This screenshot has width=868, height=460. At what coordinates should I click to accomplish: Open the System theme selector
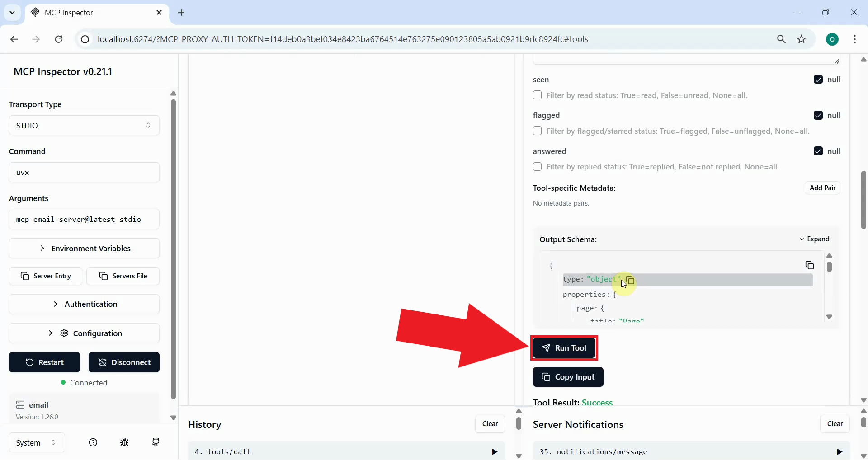click(x=36, y=442)
